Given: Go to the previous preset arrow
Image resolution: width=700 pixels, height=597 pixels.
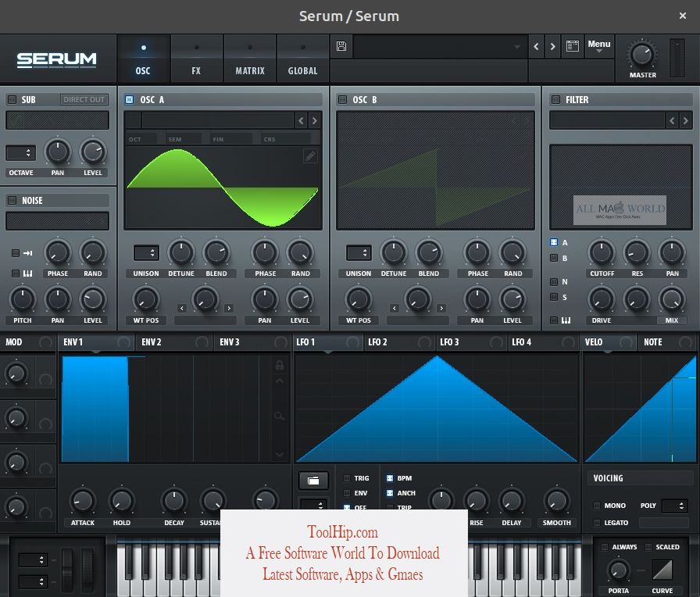Looking at the screenshot, I should (x=536, y=46).
